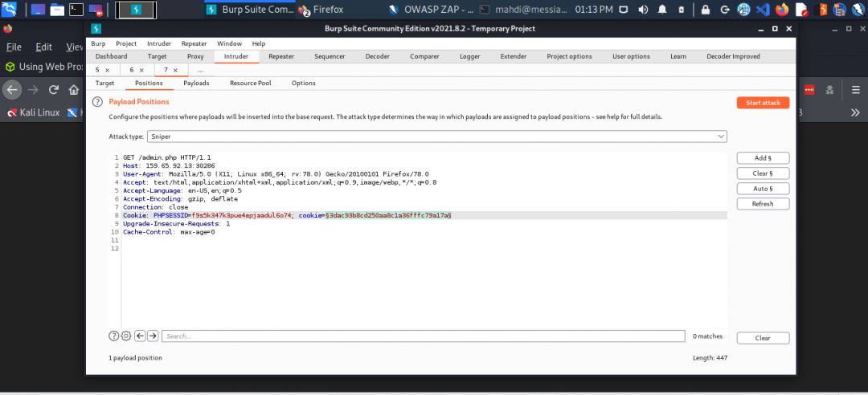Click the 01:13 PM clock
868x395 pixels.
594,10
